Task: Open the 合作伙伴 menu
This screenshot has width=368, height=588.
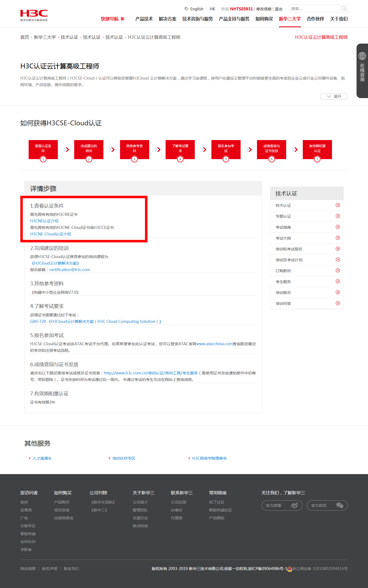Action: tap(315, 19)
